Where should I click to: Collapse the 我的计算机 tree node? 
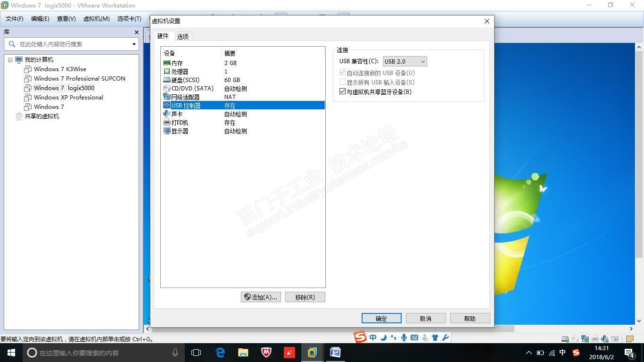click(x=10, y=60)
